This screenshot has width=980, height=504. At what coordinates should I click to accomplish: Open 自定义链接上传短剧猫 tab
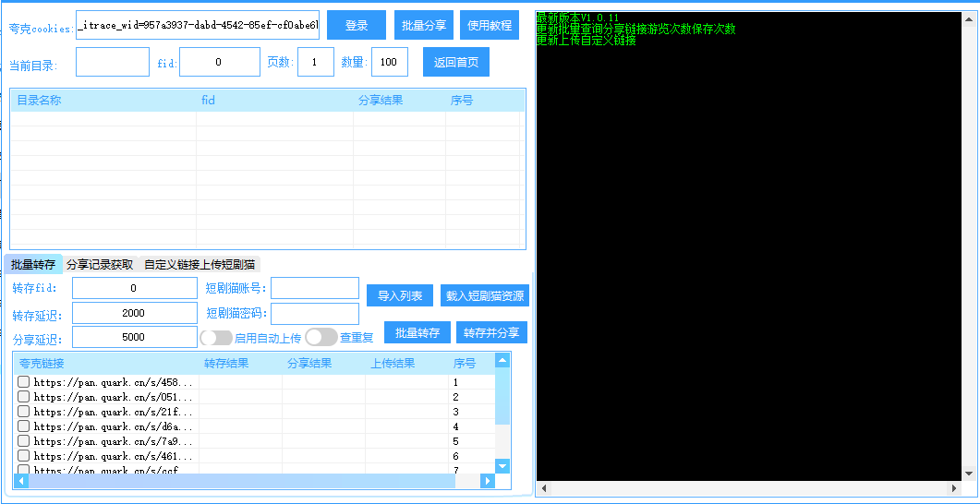[x=200, y=264]
